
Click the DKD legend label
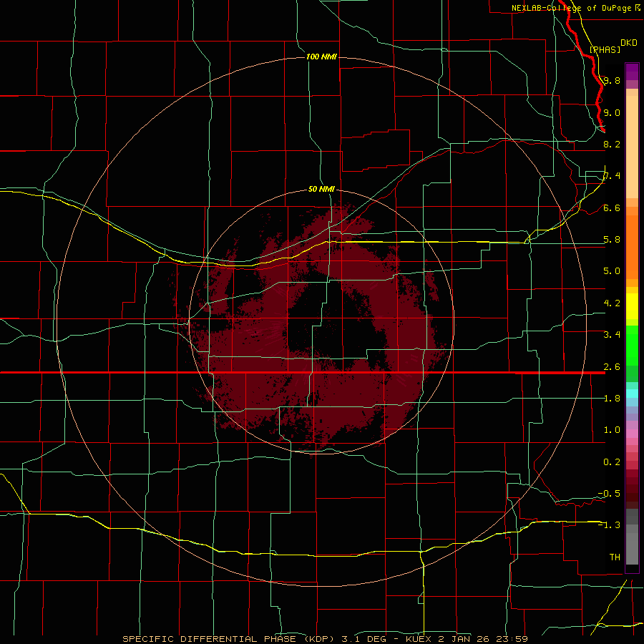coord(629,42)
